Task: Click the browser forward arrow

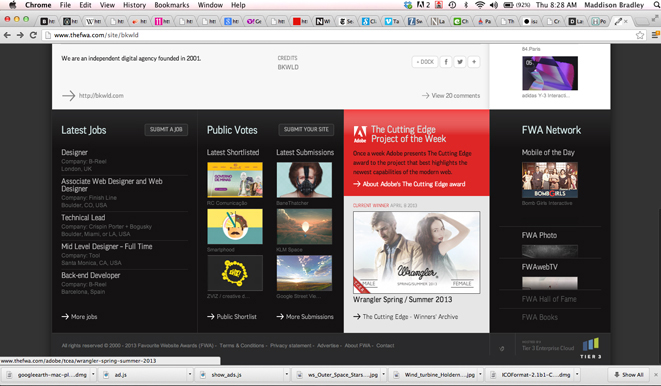Action: [x=20, y=35]
